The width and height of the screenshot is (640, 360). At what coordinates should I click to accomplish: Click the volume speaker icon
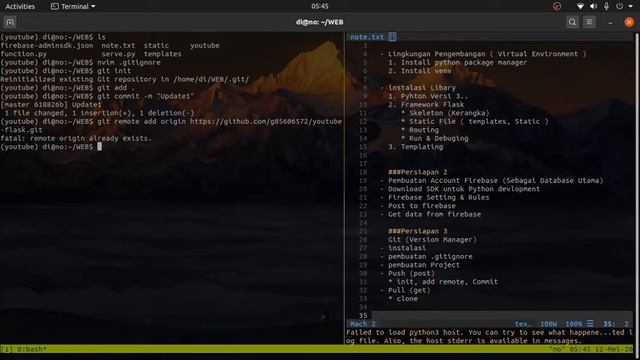(593, 6)
